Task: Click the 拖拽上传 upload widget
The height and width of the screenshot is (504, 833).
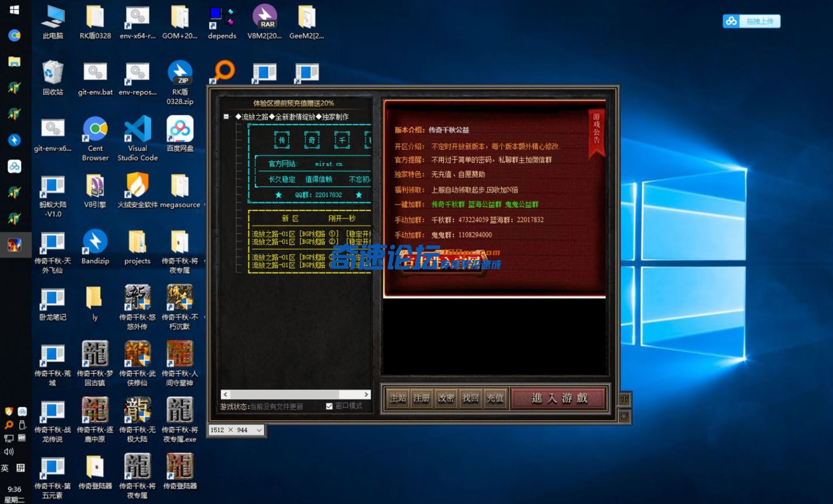Action: click(752, 21)
